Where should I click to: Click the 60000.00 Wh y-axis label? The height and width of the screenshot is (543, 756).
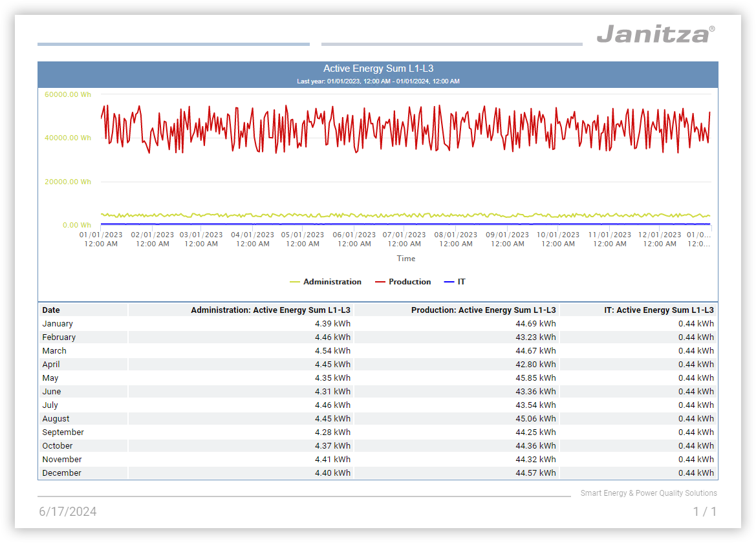coord(68,94)
